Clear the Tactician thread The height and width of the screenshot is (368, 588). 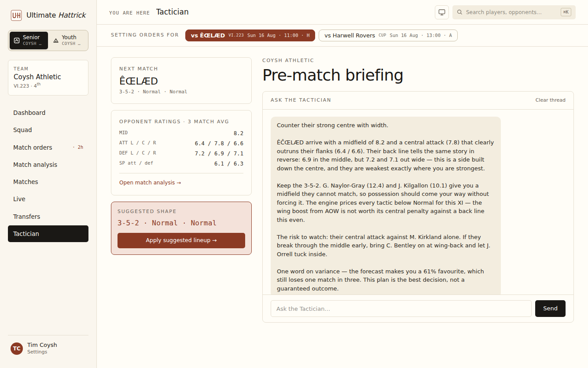tap(550, 100)
